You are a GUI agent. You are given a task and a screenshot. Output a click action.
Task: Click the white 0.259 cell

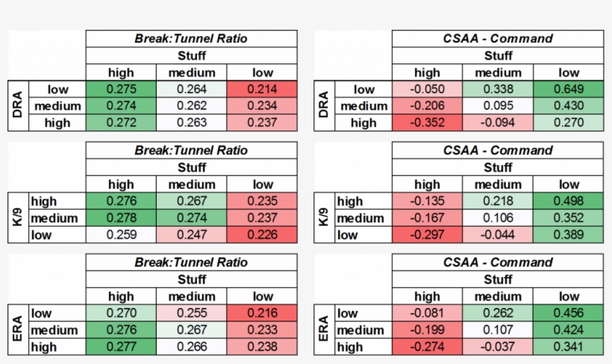pos(121,235)
